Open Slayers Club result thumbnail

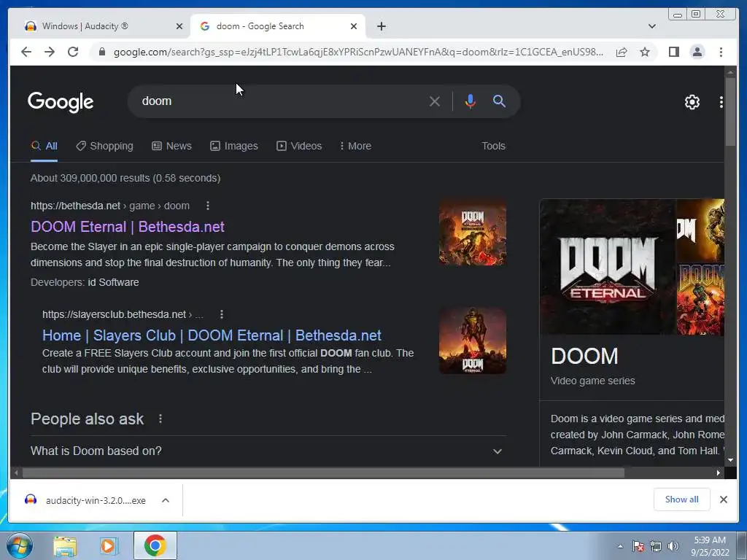[x=472, y=341]
